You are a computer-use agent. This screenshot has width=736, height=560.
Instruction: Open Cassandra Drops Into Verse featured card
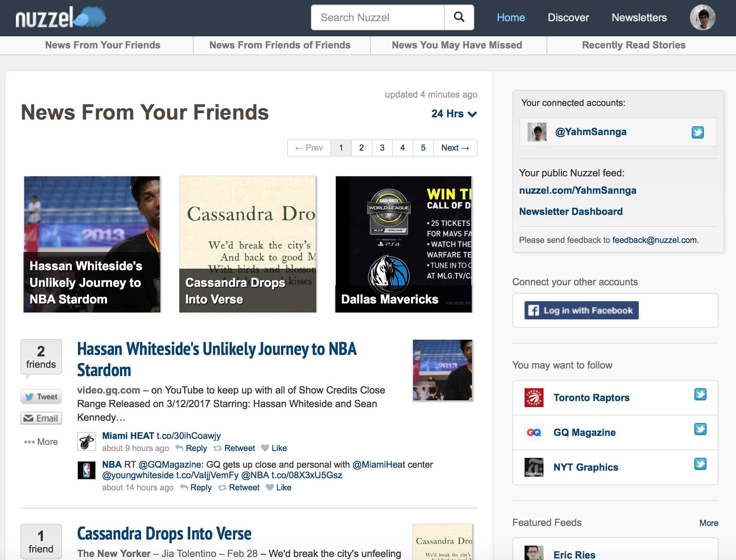point(248,244)
